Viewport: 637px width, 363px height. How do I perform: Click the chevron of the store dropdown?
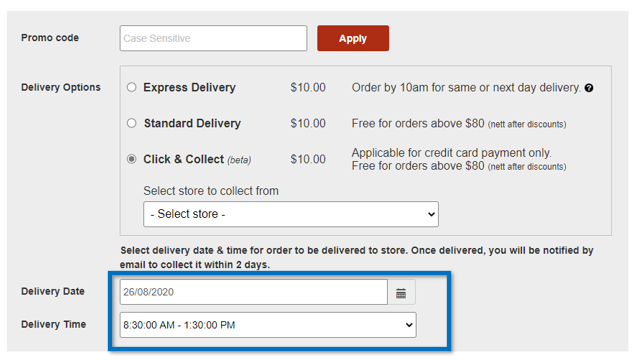click(431, 214)
